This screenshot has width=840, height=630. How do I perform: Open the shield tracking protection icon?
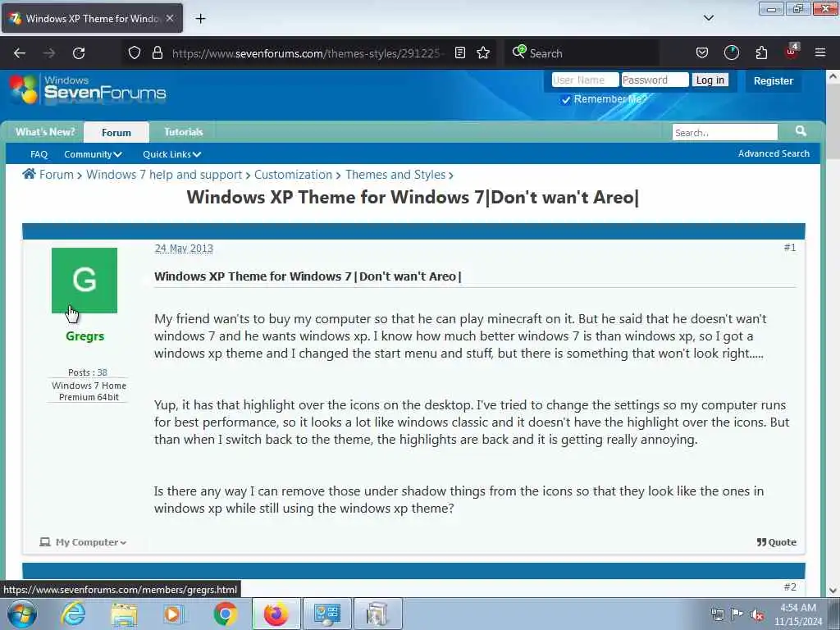tap(135, 52)
